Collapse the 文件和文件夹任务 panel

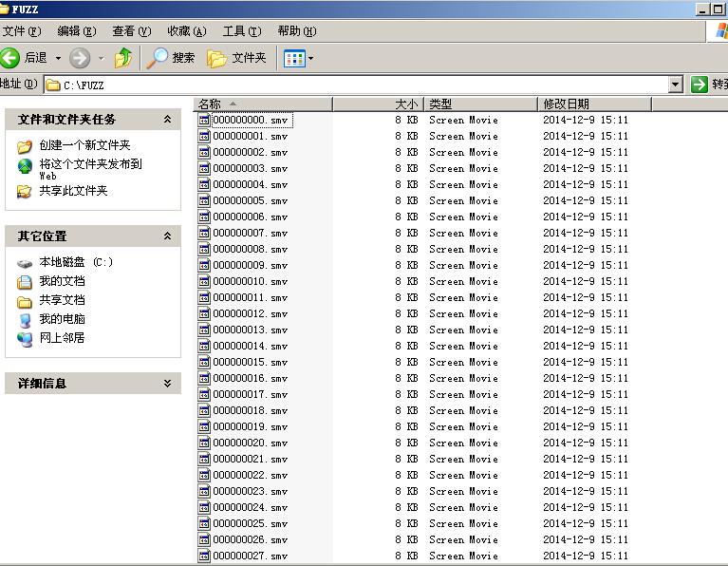[x=167, y=120]
